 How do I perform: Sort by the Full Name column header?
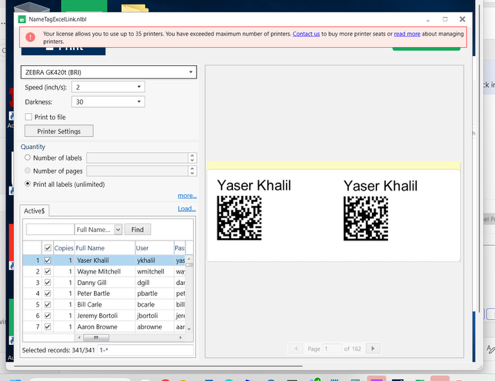pyautogui.click(x=104, y=248)
